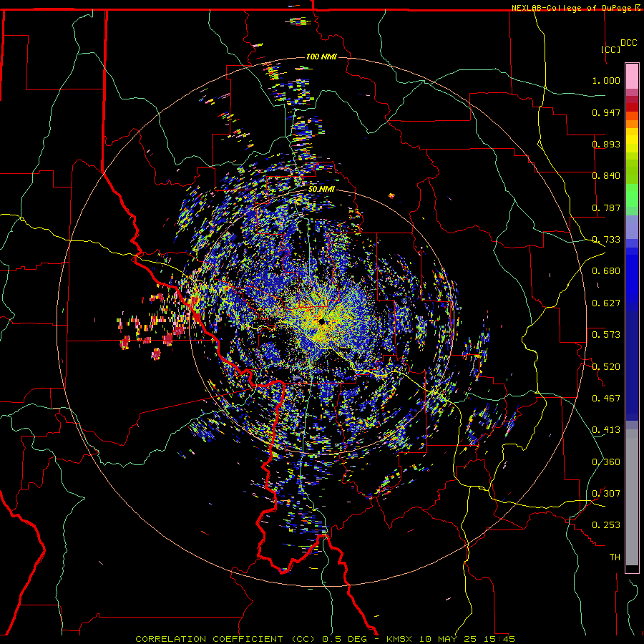
Task: Click the 0.253 legend value
Action: point(606,525)
